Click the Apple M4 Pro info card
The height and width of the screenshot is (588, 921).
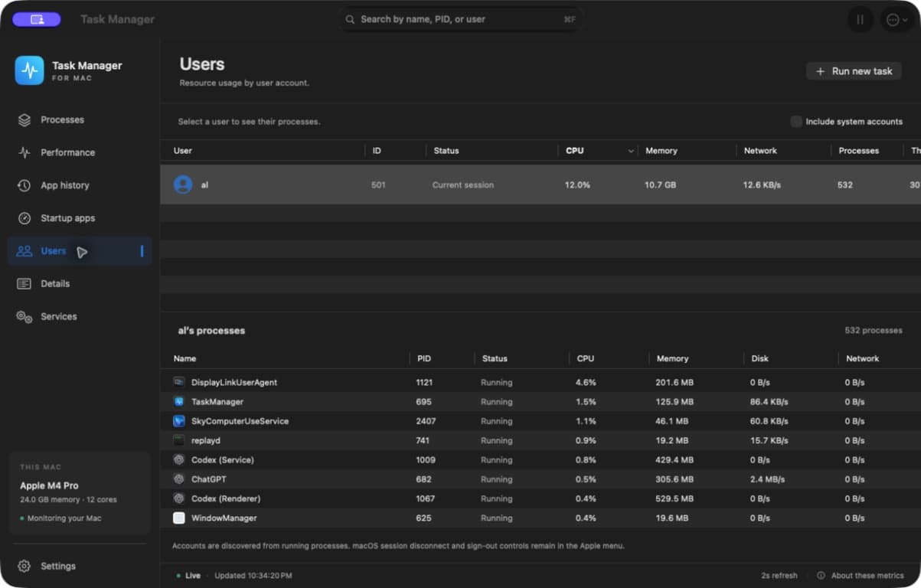80,493
